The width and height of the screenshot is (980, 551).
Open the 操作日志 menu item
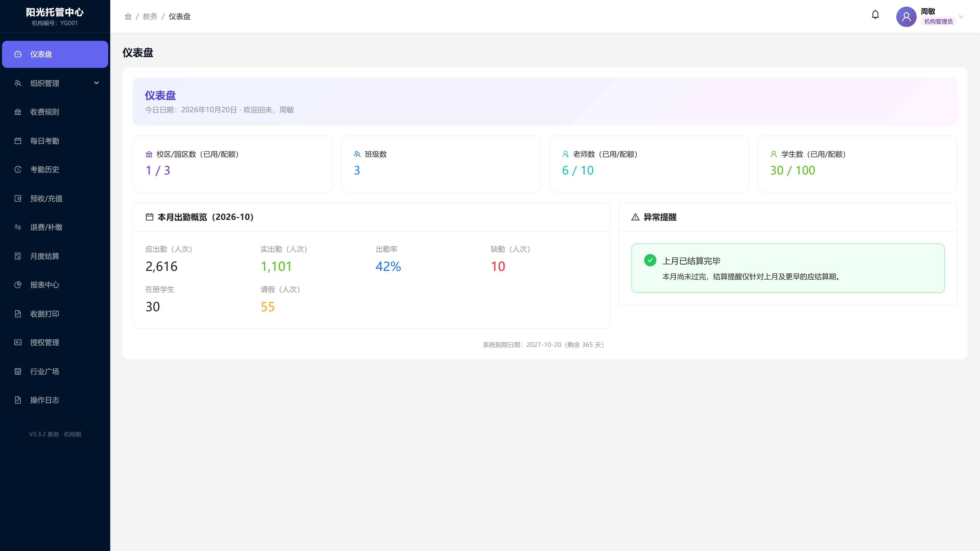click(55, 400)
